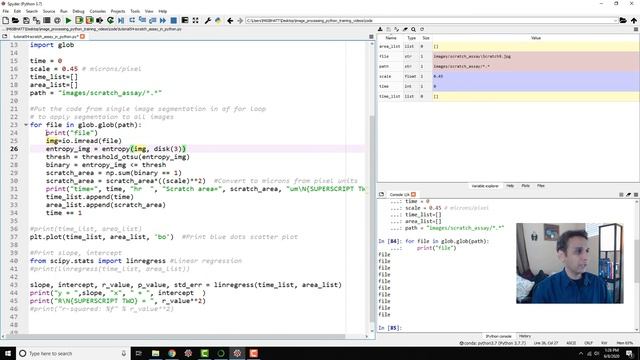The width and height of the screenshot is (640, 360).
Task: Switch to the Variable explorer tab
Action: (485, 186)
